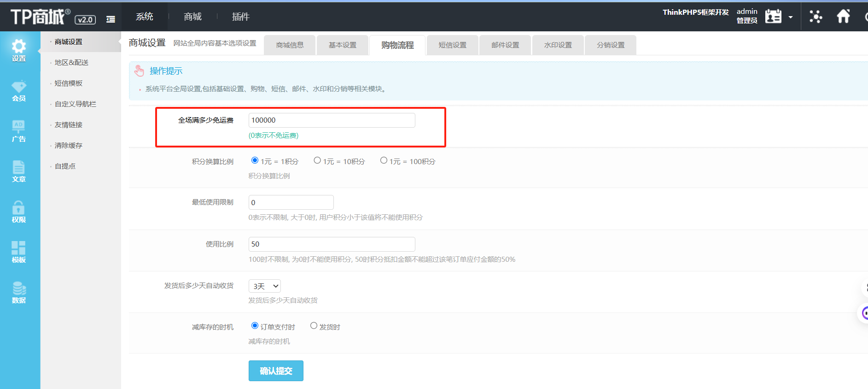Viewport: 868px width, 389px height.
Task: Open the 3天 auto-receipt dropdown
Action: click(265, 286)
